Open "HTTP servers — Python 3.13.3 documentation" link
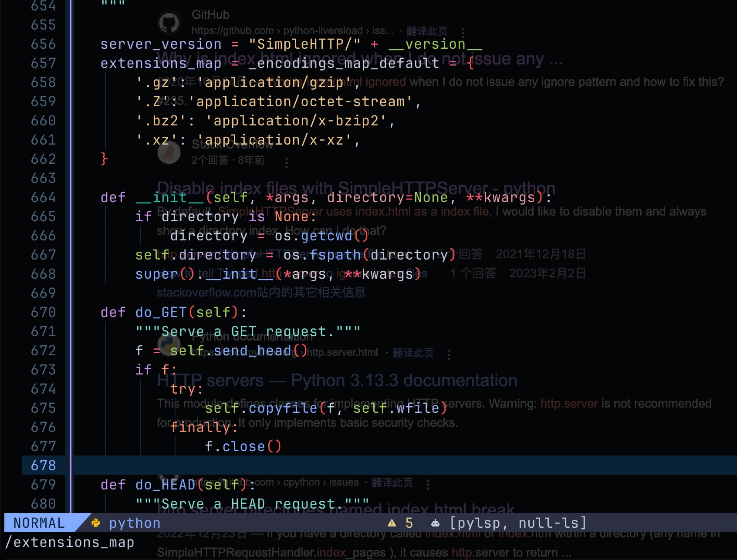 point(337,380)
